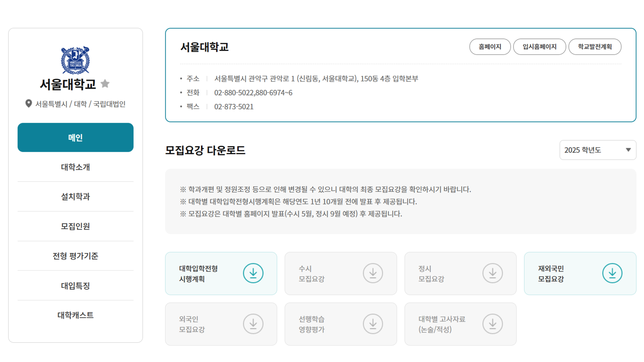Click the 서울대학교 title in the info box
644x362 pixels.
click(204, 47)
